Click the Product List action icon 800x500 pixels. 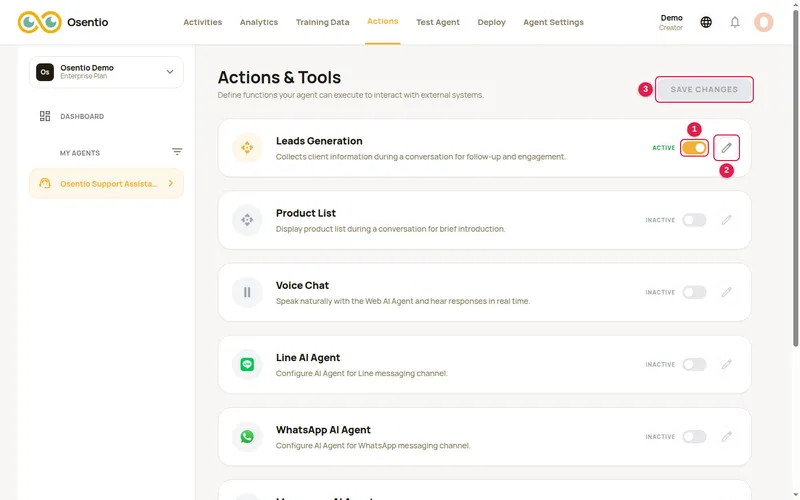tap(247, 220)
